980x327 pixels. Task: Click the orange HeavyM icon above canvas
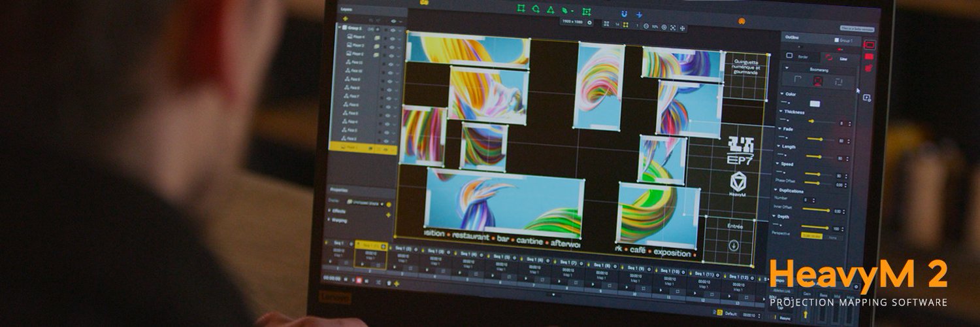point(742,21)
